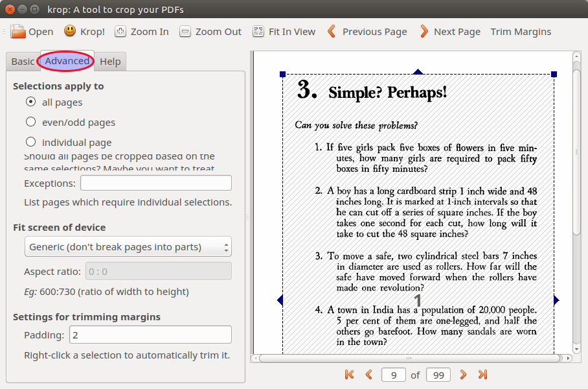Open the Fit screen of device dropdown
Screen dimensions: 588x389
128,246
